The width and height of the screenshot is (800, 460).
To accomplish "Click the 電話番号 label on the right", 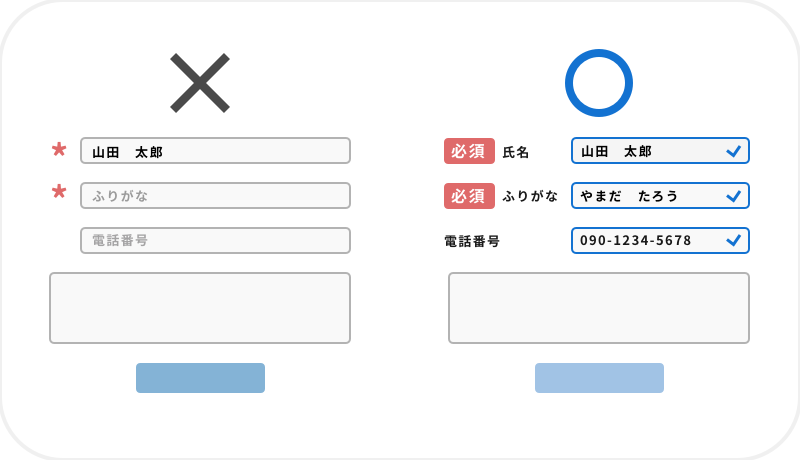I will [x=472, y=241].
